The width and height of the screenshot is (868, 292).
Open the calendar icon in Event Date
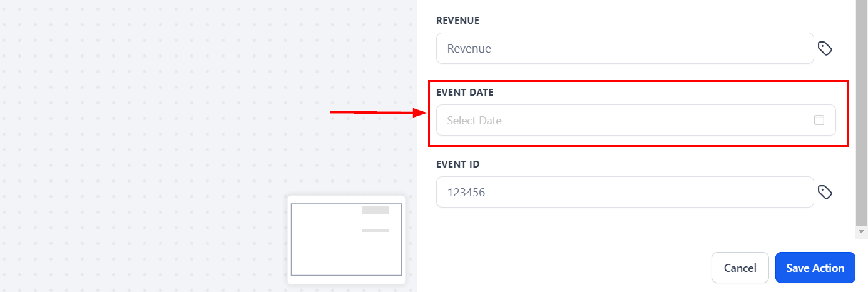[x=819, y=120]
